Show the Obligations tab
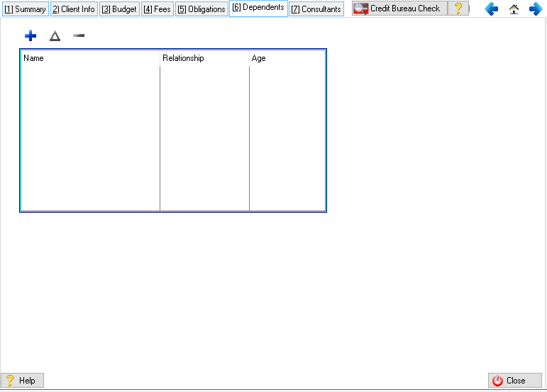547x392 pixels. click(201, 9)
